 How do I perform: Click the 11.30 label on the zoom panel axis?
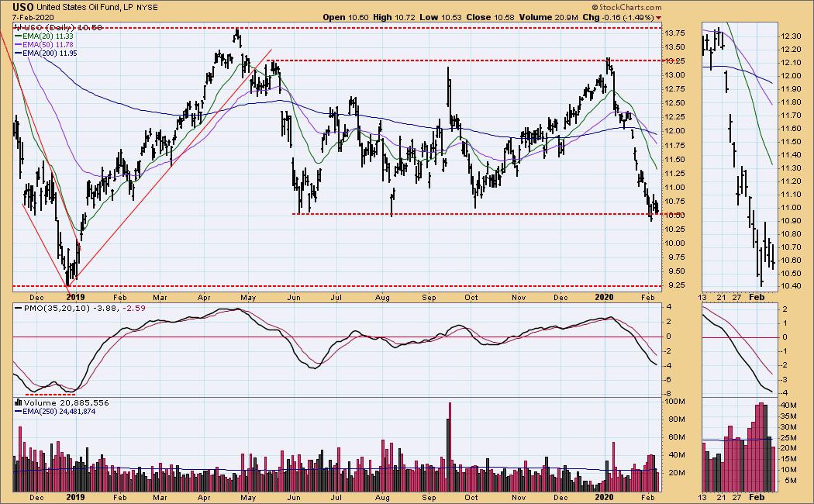[789, 168]
